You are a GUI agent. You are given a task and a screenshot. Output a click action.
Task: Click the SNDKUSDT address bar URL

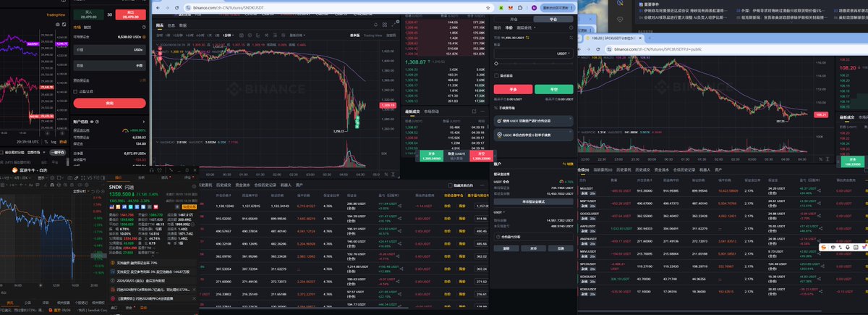[x=229, y=8]
